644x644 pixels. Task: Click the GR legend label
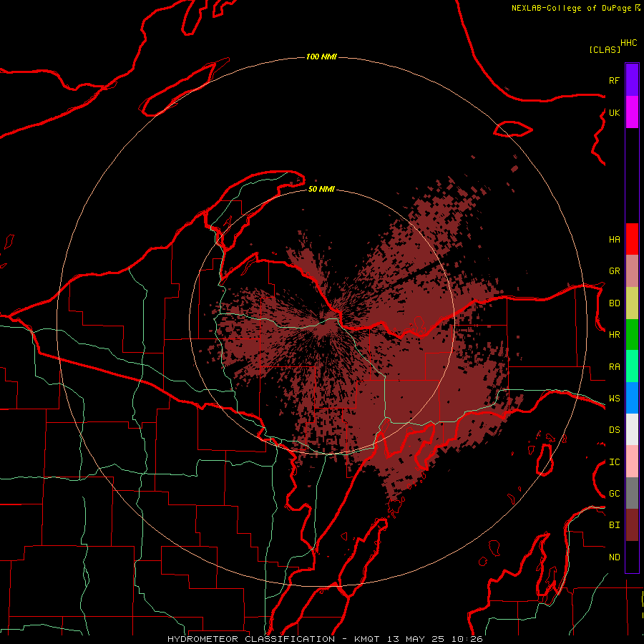pyautogui.click(x=614, y=271)
